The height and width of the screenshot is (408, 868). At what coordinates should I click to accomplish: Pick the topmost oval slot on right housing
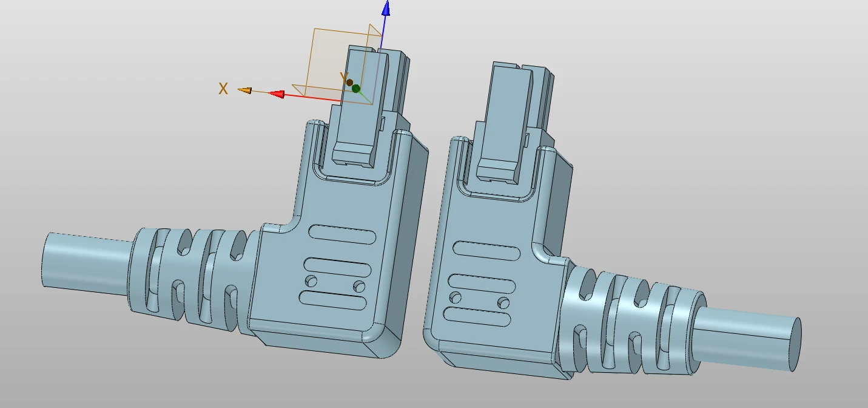click(x=485, y=250)
